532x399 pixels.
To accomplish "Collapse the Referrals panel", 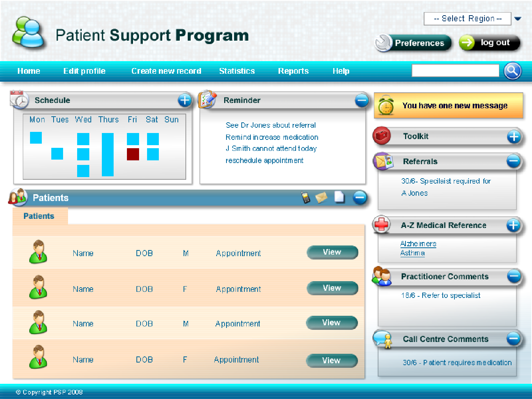I will 513,161.
